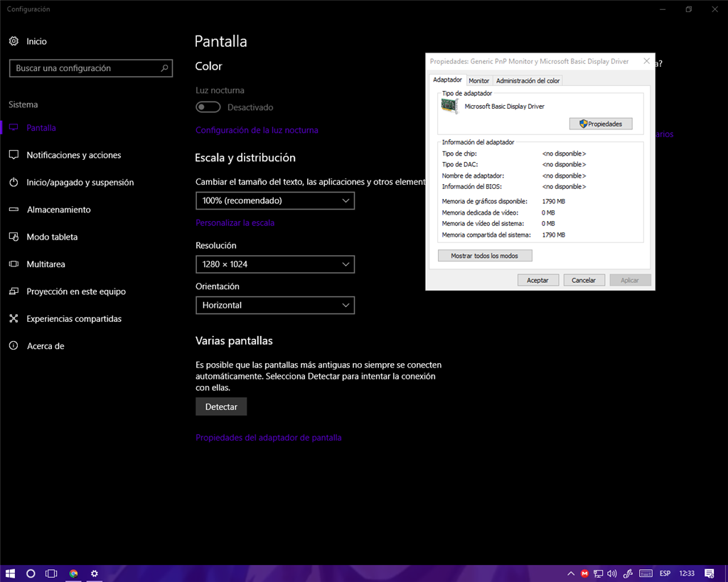The width and height of the screenshot is (728, 582).
Task: Open Propiedades del adaptador de pantalla link
Action: tap(268, 438)
